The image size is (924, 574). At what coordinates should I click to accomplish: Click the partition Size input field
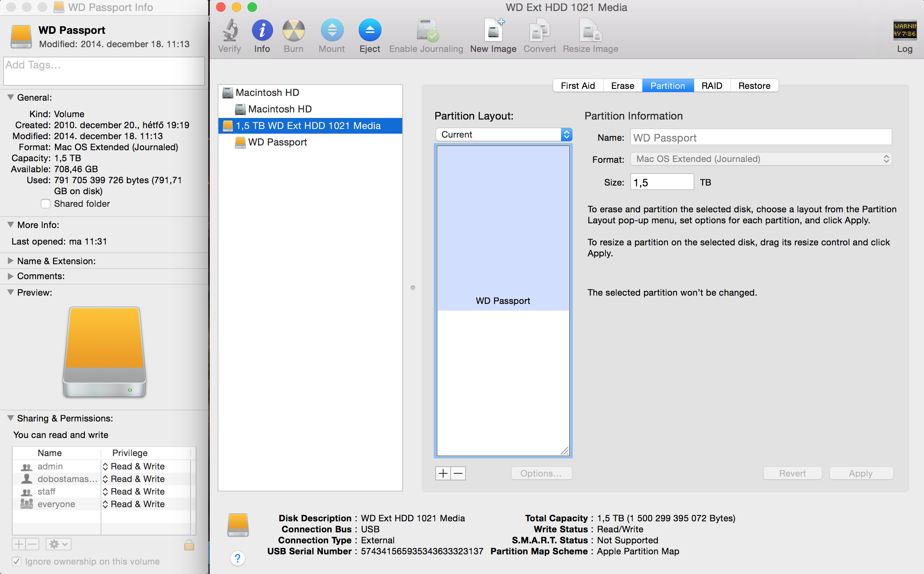tap(662, 182)
